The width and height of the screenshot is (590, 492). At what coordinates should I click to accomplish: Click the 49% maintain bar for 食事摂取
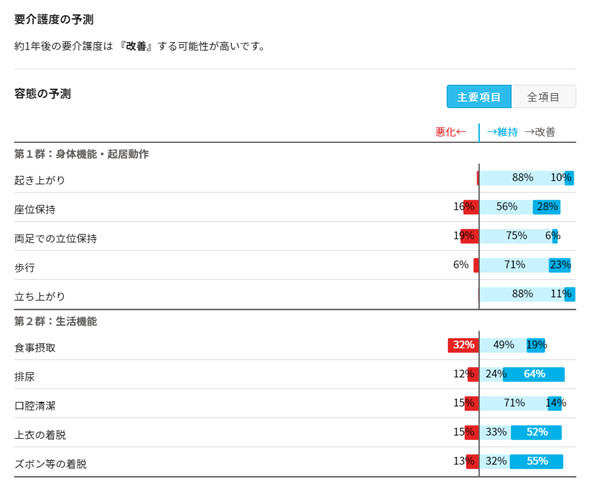click(x=503, y=345)
